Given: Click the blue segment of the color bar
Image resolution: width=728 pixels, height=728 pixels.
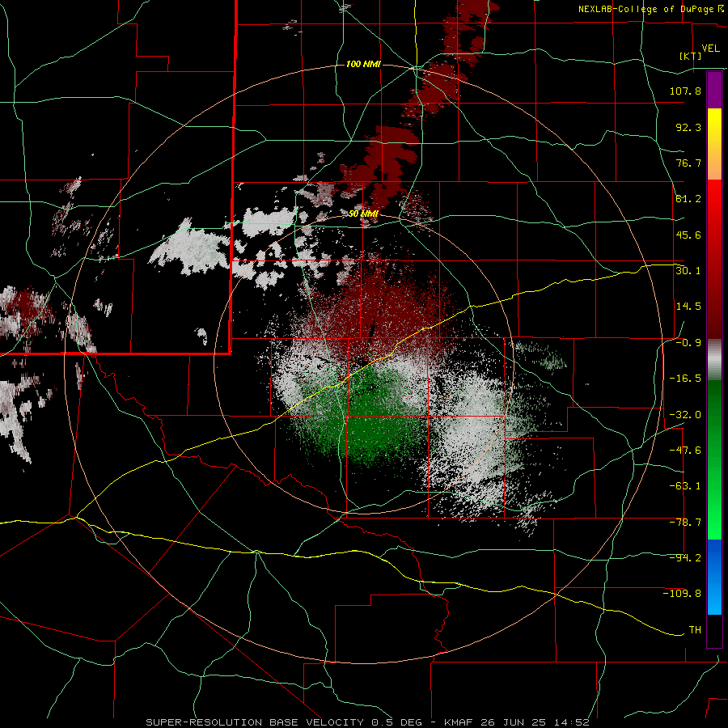Looking at the screenshot, I should click(714, 577).
